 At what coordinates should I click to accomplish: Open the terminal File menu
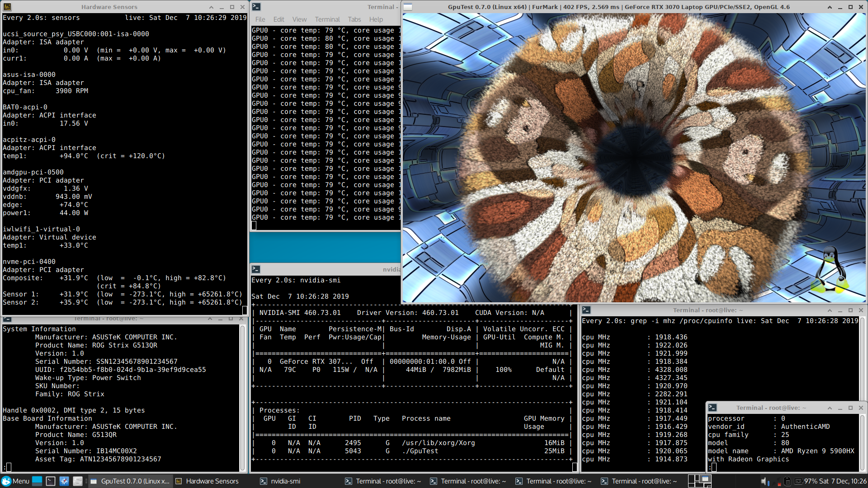click(x=260, y=19)
